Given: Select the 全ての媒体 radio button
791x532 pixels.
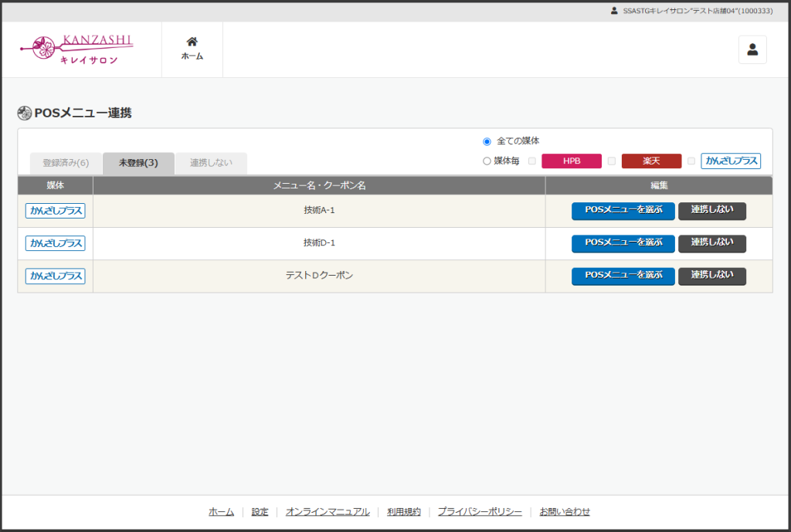Looking at the screenshot, I should tap(487, 141).
